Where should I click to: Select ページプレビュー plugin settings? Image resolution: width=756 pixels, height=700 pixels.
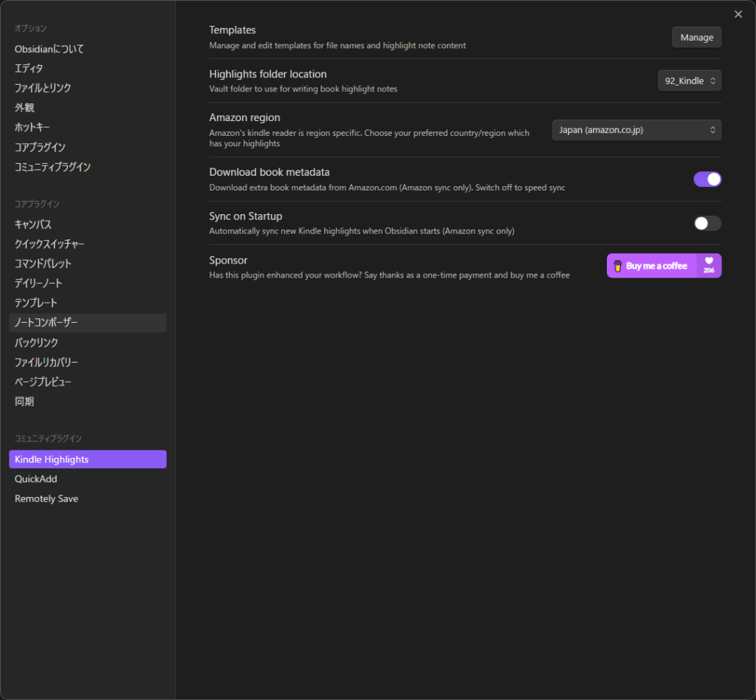click(88, 382)
